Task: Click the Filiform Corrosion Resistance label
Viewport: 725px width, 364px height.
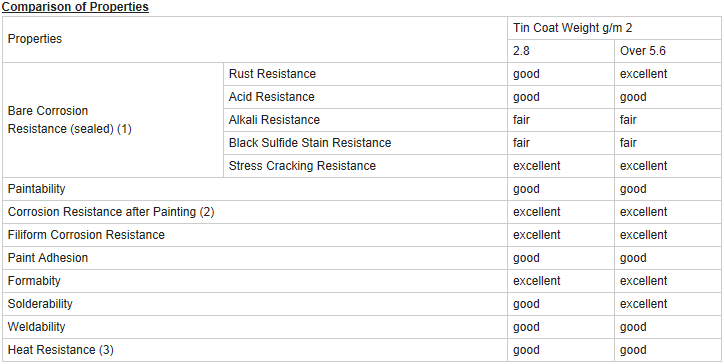Action: tap(86, 234)
